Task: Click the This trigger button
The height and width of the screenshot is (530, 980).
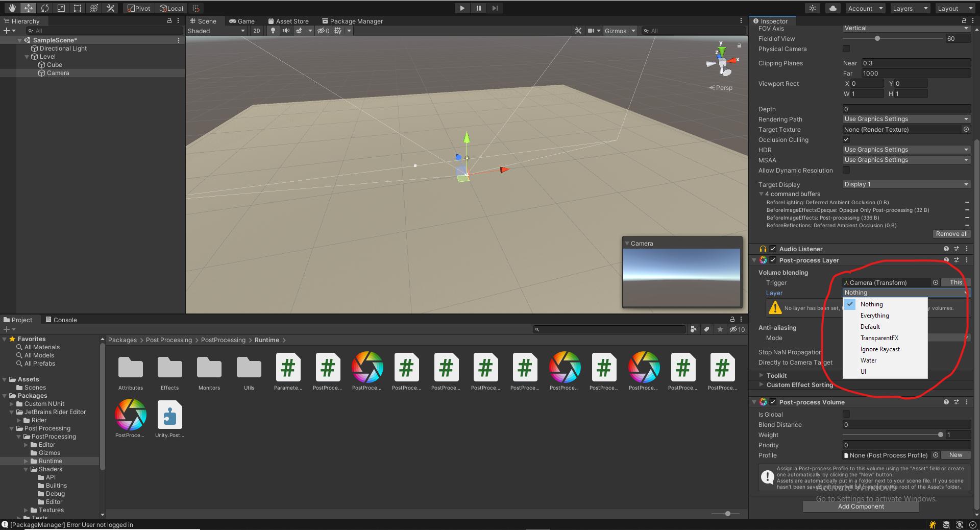Action: click(x=956, y=282)
